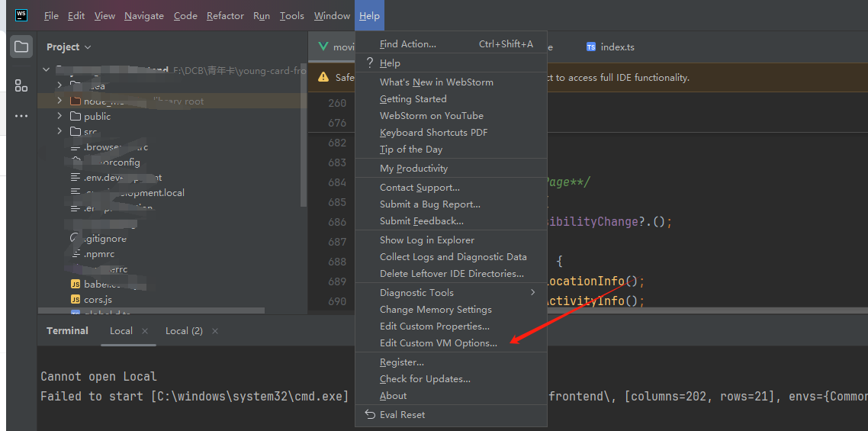Click the cors.js JS file icon
The image size is (868, 431).
pyautogui.click(x=76, y=300)
